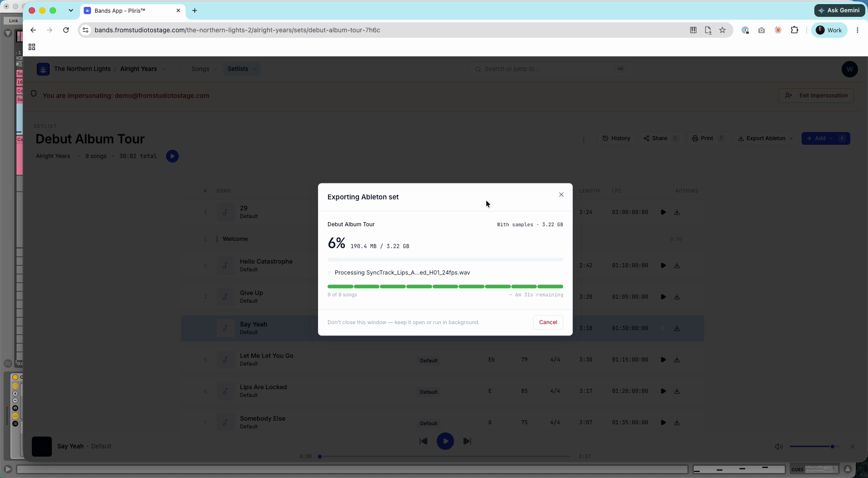The height and width of the screenshot is (478, 868).
Task: Click the browser address bar URL
Action: [x=237, y=30]
